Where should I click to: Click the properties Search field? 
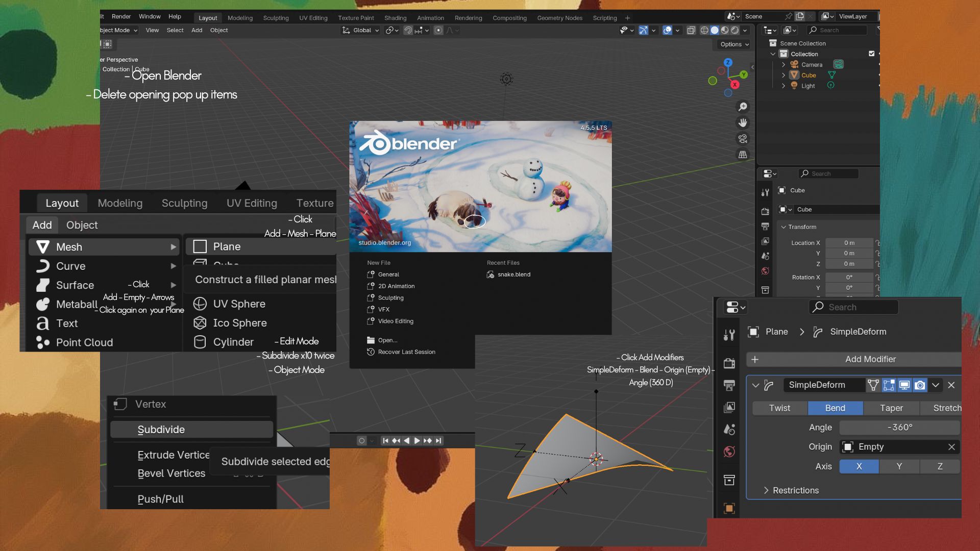coord(853,307)
